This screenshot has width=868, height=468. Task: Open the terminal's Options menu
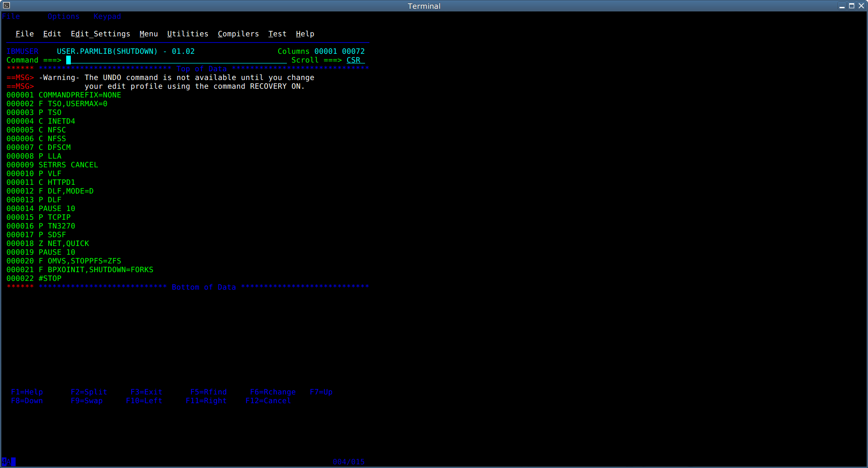63,17
